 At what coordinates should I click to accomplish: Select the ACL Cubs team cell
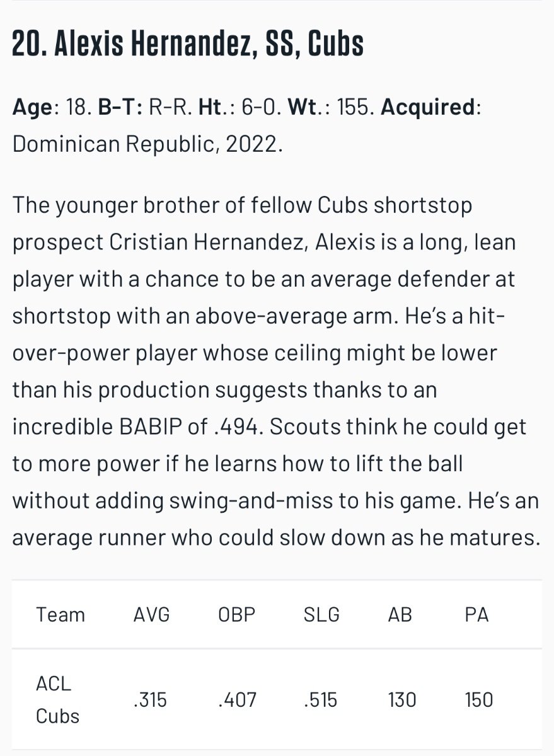tap(58, 700)
